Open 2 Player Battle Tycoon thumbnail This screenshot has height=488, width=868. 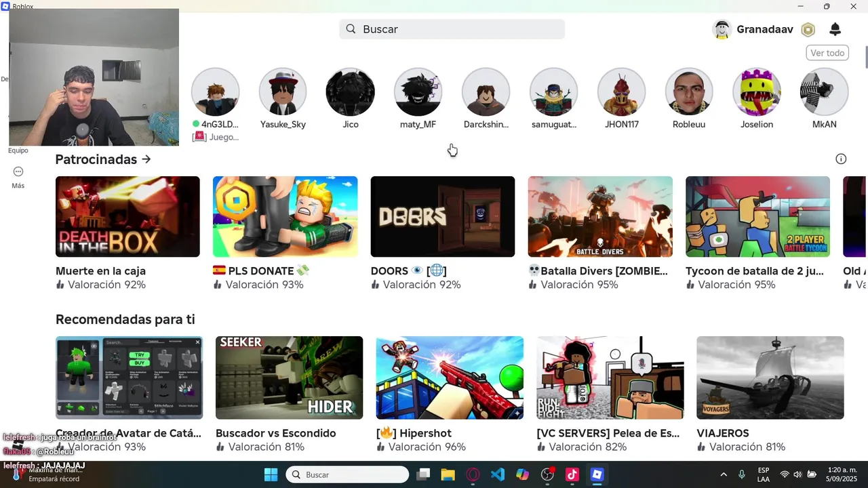point(757,216)
